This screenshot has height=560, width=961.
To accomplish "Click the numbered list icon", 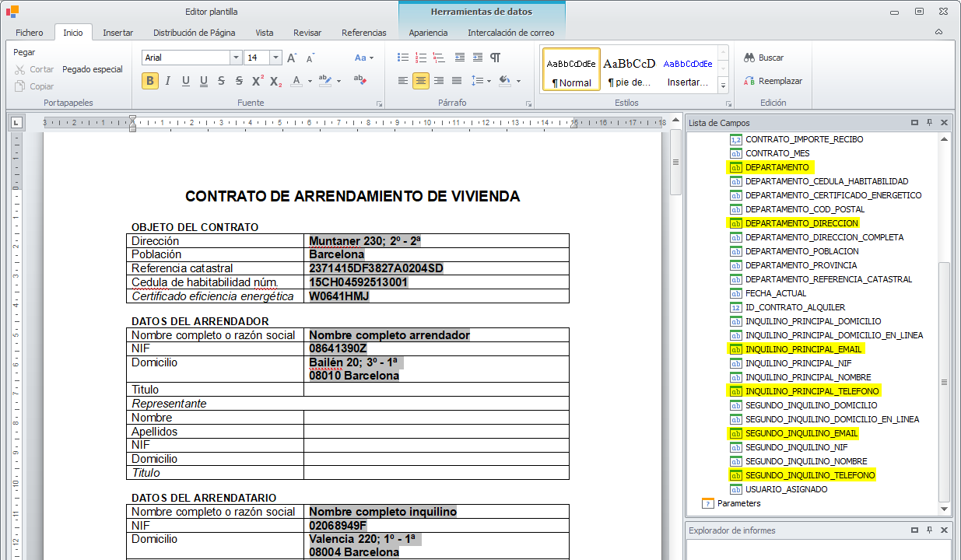I will (x=421, y=58).
